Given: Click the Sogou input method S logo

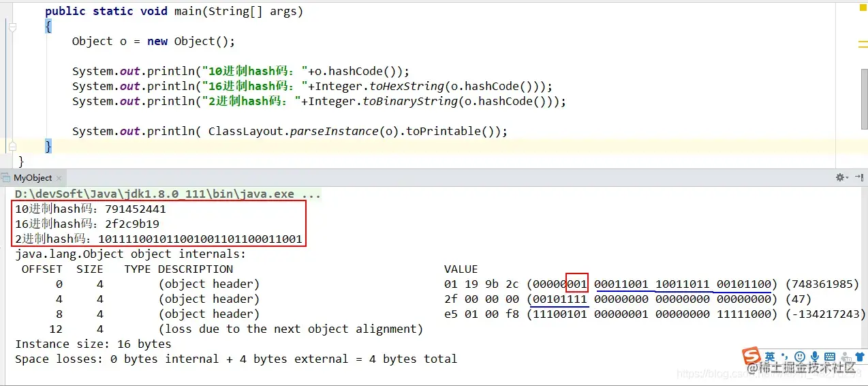Looking at the screenshot, I should point(751,355).
